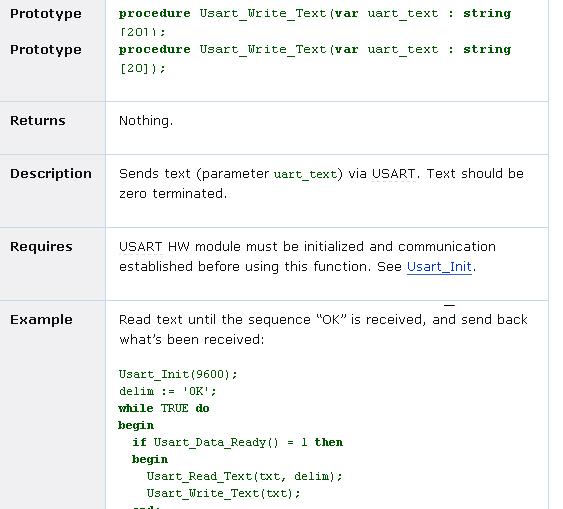Click the "what's been received:" sentence
Image resolution: width=563 pixels, height=509 pixels.
tap(192, 340)
